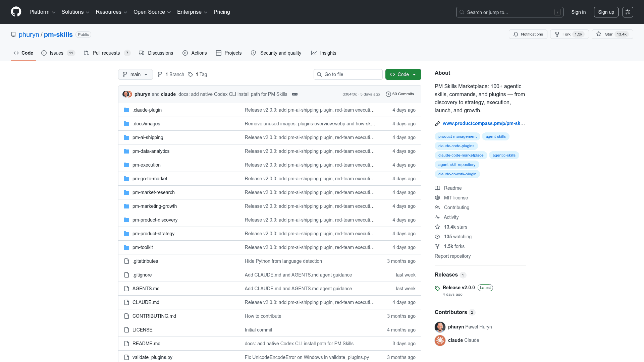Open phuryn's contributor avatar
The height and width of the screenshot is (362, 644).
(440, 327)
